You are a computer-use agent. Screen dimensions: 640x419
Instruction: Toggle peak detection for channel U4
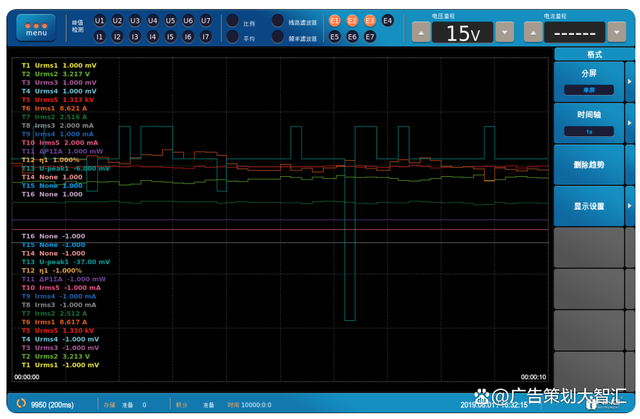pos(153,21)
